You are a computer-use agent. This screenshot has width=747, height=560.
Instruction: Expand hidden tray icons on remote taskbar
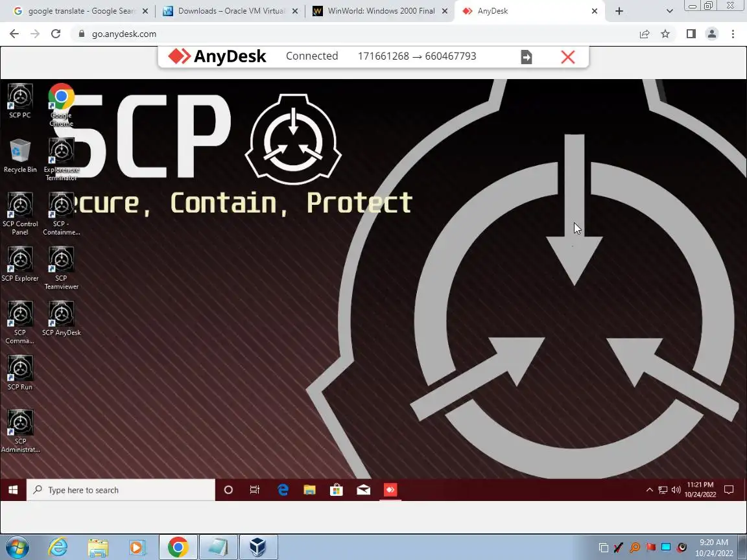coord(649,489)
